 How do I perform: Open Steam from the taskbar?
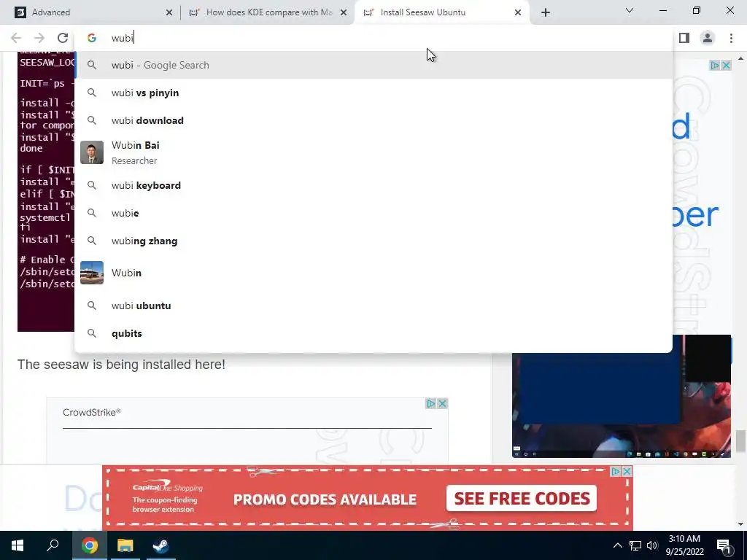pos(161,545)
